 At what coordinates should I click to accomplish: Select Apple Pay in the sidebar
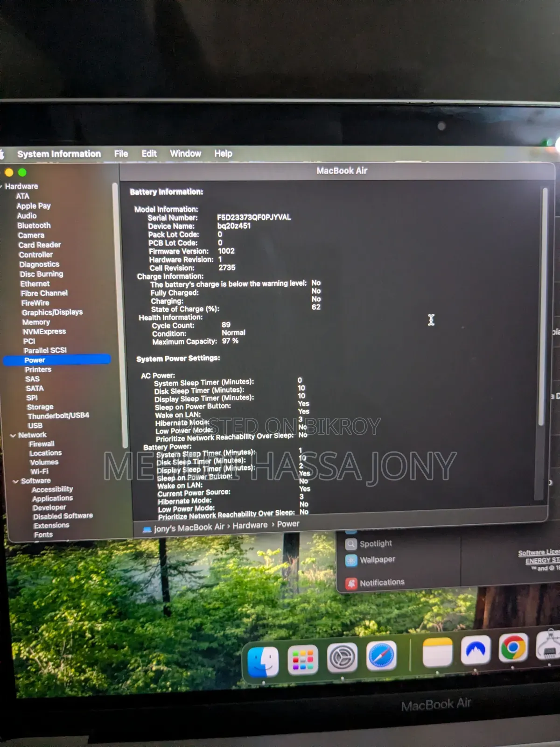34,206
